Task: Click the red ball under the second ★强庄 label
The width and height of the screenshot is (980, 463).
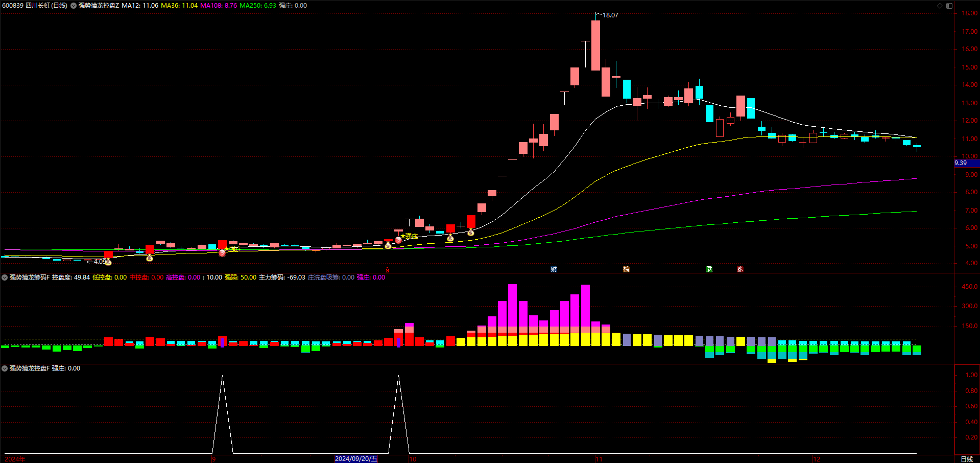Action: pyautogui.click(x=398, y=240)
